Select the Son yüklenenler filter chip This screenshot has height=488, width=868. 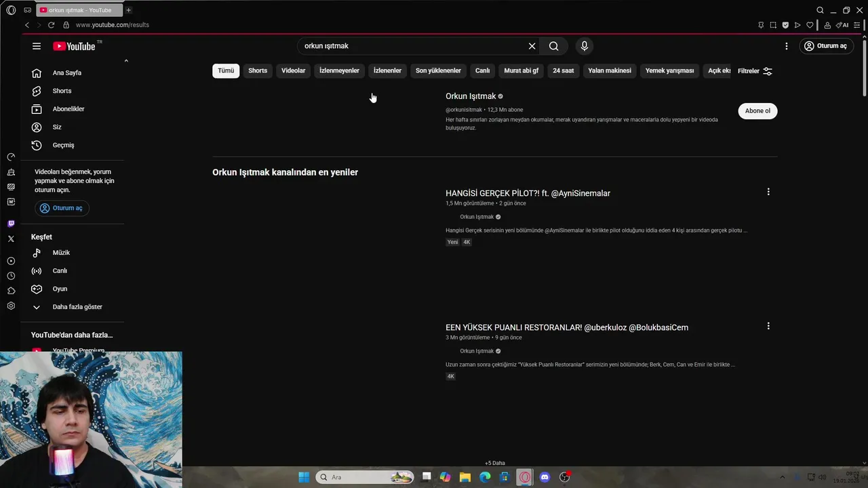[438, 70]
